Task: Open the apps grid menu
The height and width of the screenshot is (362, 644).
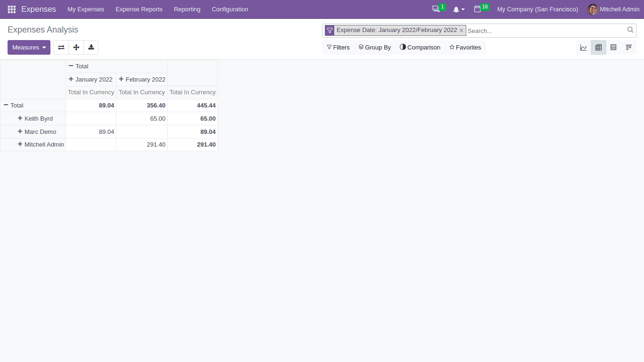Action: (11, 9)
